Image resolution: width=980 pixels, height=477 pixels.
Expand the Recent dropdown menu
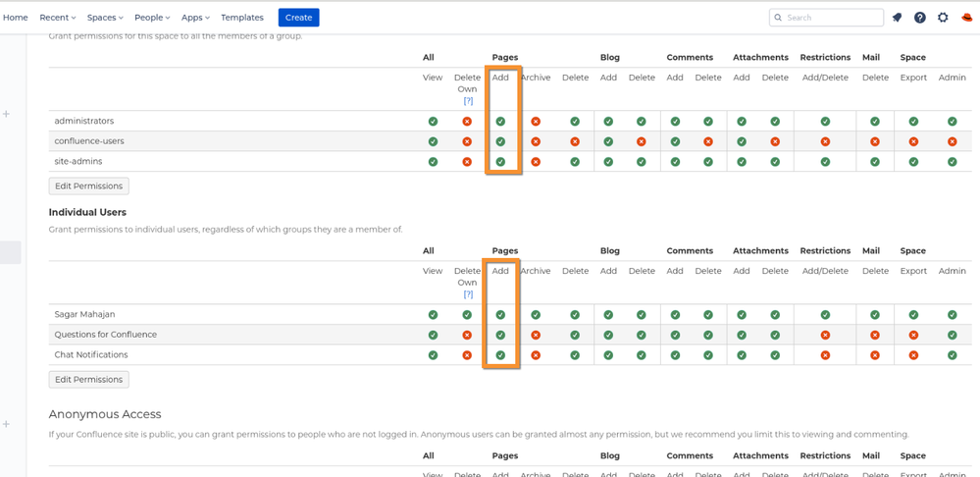[x=58, y=18]
